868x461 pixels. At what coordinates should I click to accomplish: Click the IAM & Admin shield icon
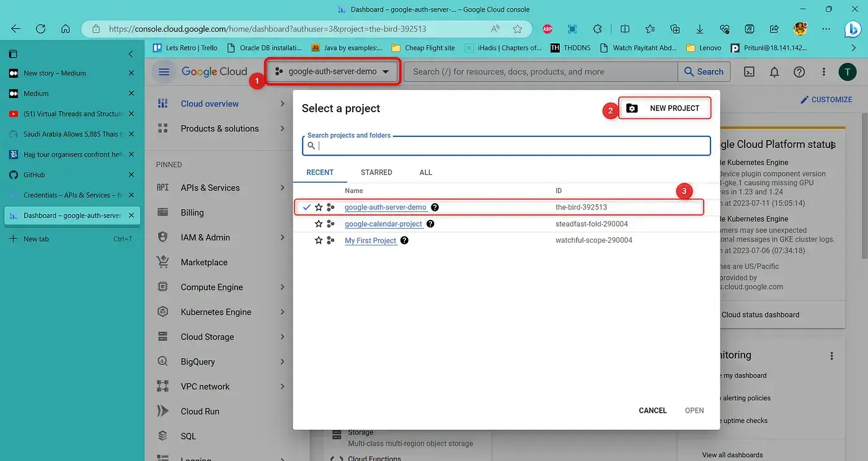point(162,237)
